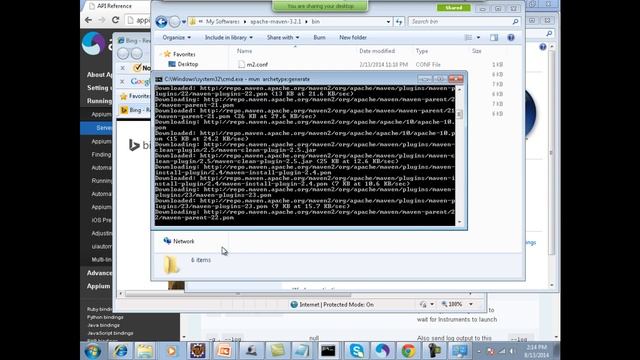640x360 pixels.
Task: Switch to Command Prompt on taskbar
Action: coord(328,351)
